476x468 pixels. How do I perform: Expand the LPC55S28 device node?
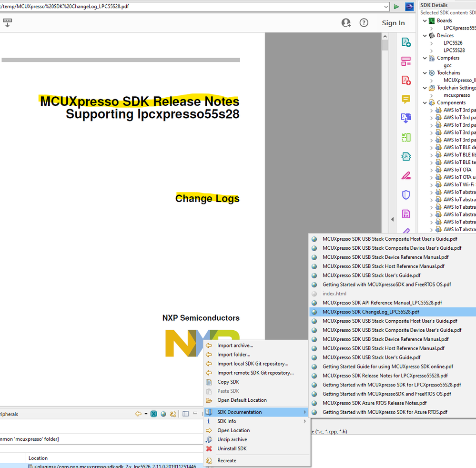[x=431, y=51]
